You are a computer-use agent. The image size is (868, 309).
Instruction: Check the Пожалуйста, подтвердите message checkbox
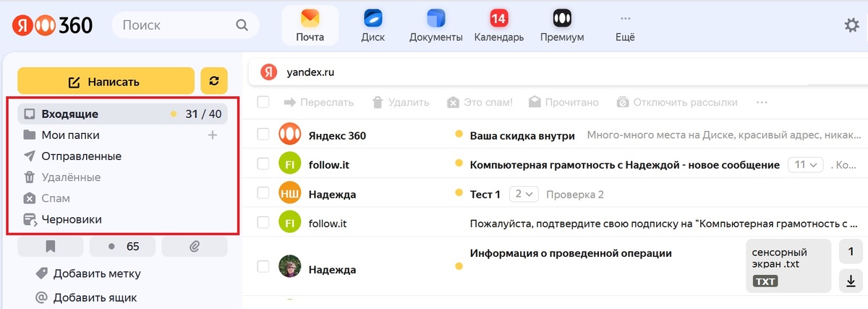tap(263, 222)
